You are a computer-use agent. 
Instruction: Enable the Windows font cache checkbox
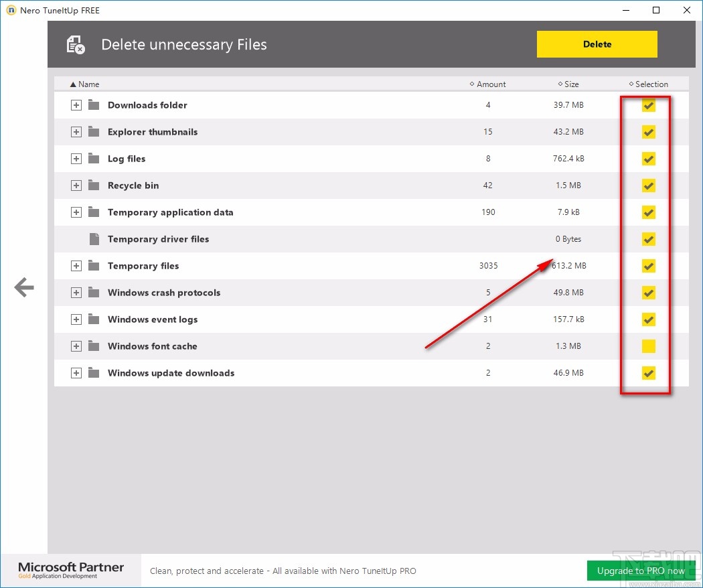click(x=648, y=346)
